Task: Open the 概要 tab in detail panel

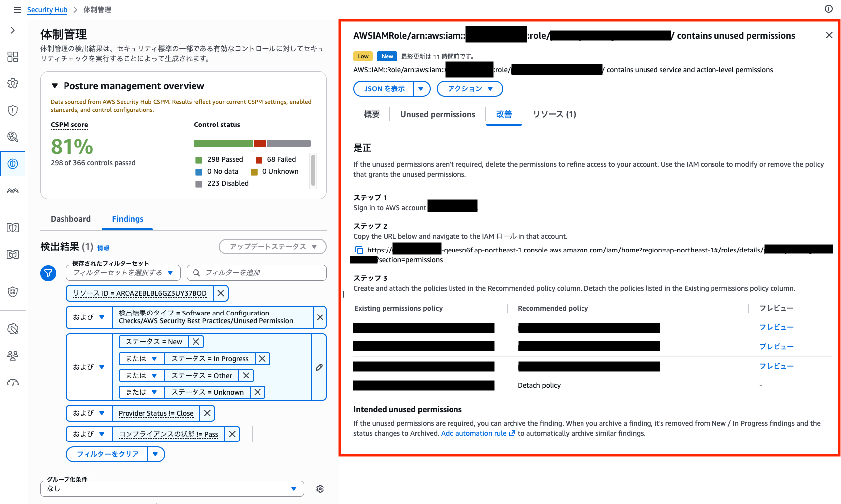Action: [372, 114]
